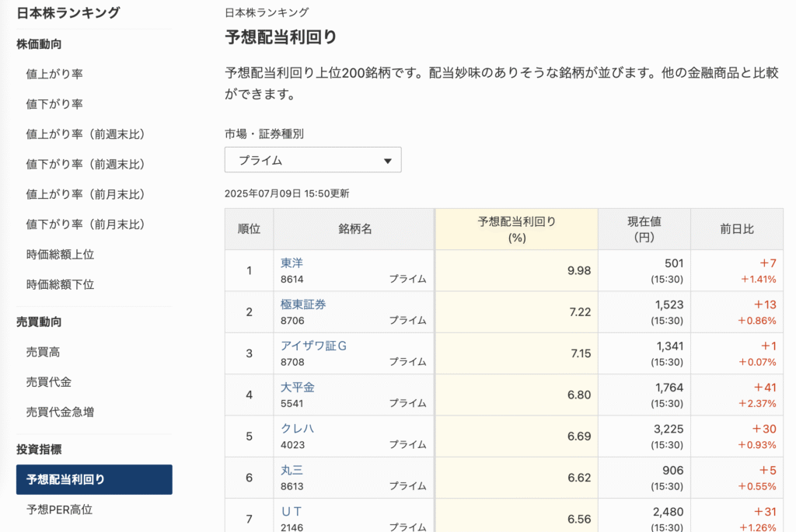Click the 予想配当利回り(%) column header

click(x=516, y=229)
